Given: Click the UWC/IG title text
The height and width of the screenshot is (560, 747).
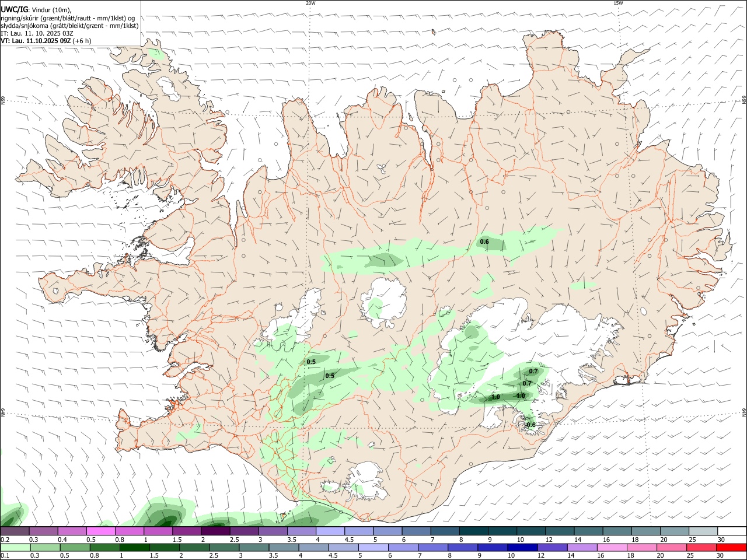Looking at the screenshot, I should coord(14,9).
